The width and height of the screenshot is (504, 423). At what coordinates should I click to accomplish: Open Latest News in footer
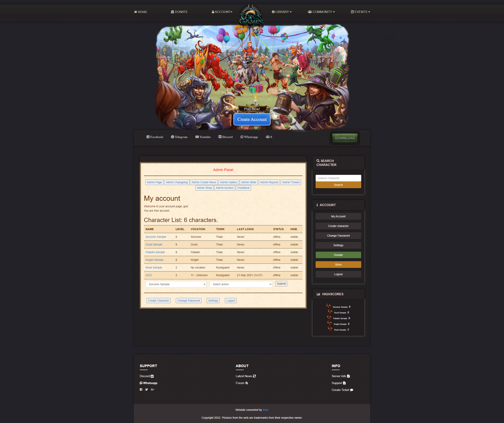click(246, 376)
